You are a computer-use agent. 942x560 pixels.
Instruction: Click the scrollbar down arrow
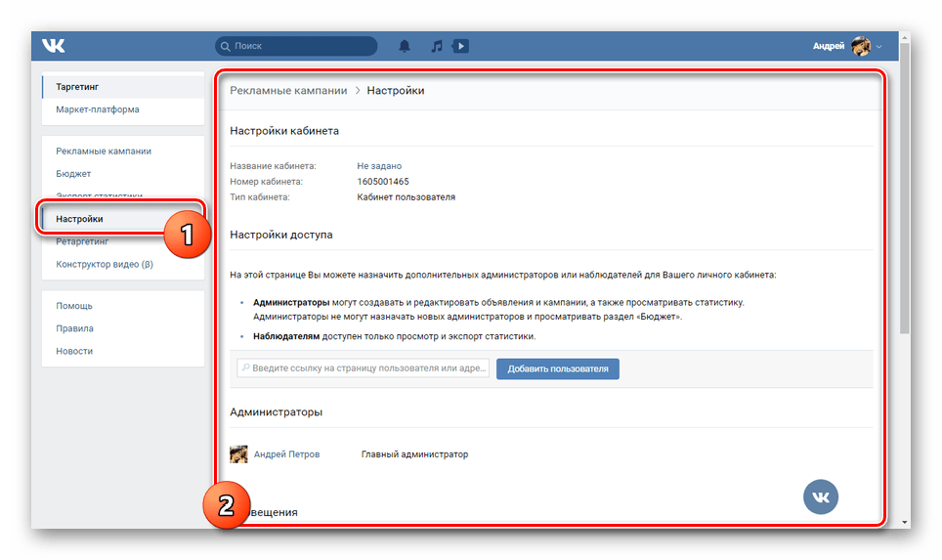(x=905, y=522)
